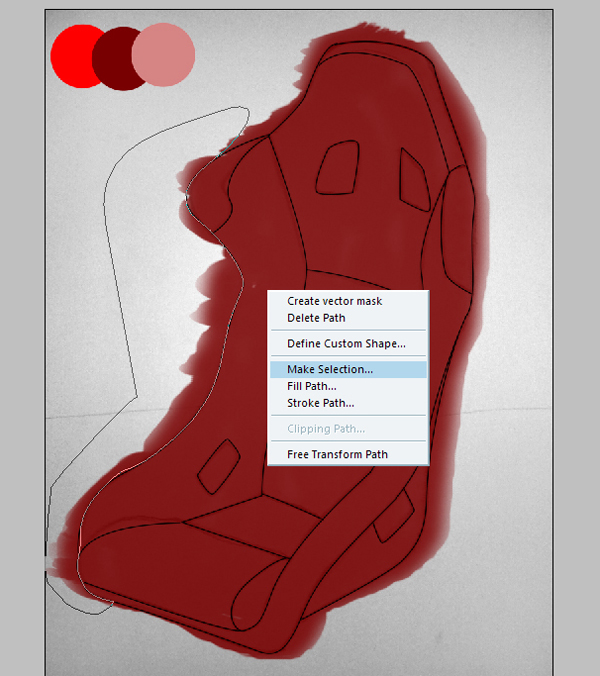This screenshot has height=676, width=600.
Task: Choose Fill Path... from the menu
Action: (348, 386)
